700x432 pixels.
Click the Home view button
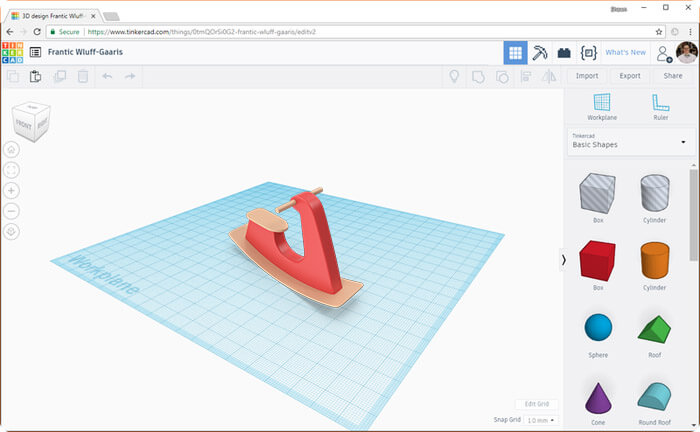(12, 150)
